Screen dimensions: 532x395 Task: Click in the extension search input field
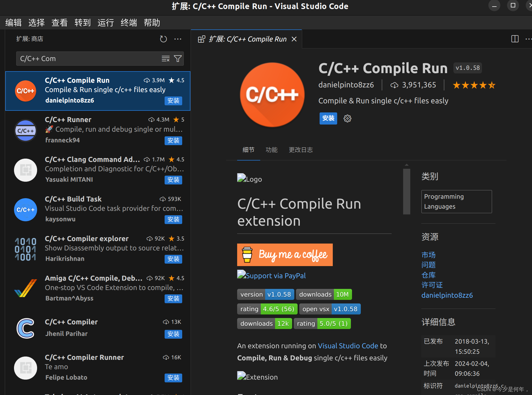pyautogui.click(x=88, y=59)
